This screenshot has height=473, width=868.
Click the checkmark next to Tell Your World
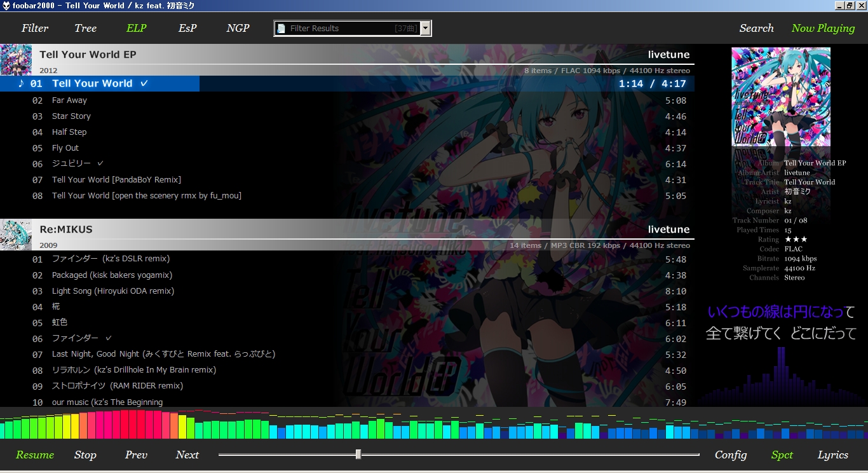[x=144, y=83]
